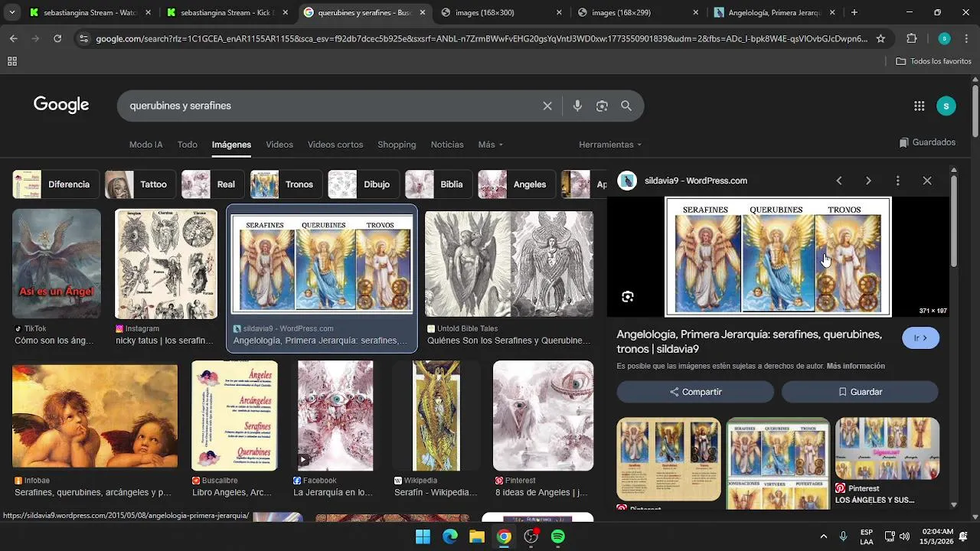Screen dimensions: 980x551
Task: Open Chrome extensions puzzle icon
Action: click(x=911, y=38)
